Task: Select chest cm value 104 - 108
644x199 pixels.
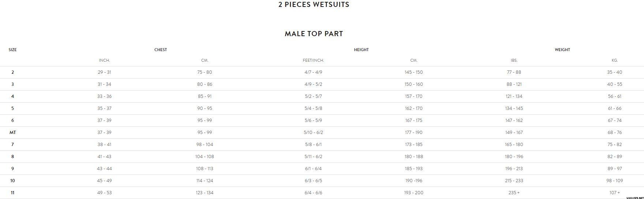Action: click(205, 157)
